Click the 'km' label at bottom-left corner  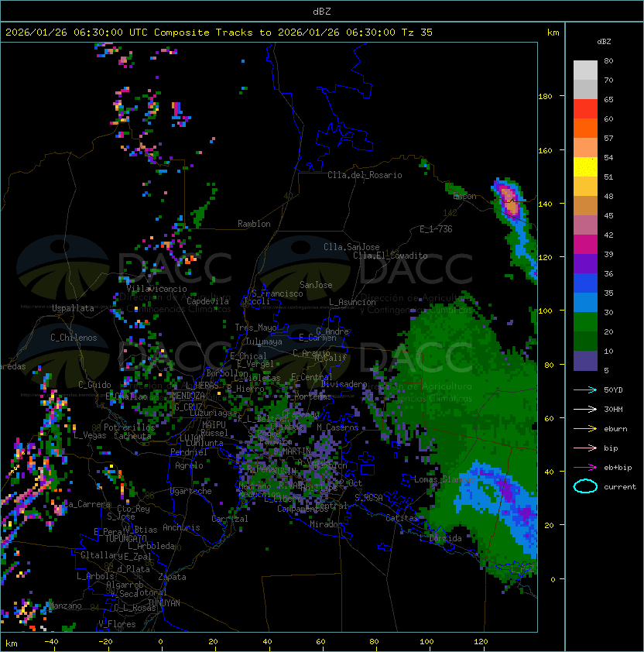click(x=12, y=643)
